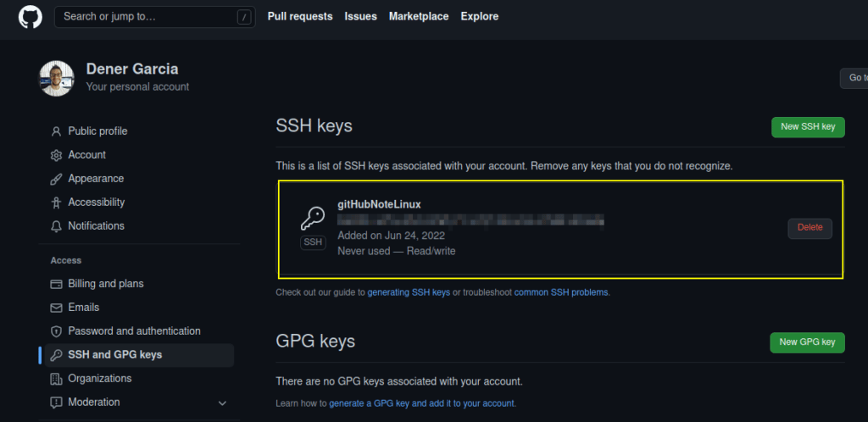This screenshot has height=422, width=868.
Task: Click the GPG keys heading
Action: (315, 341)
